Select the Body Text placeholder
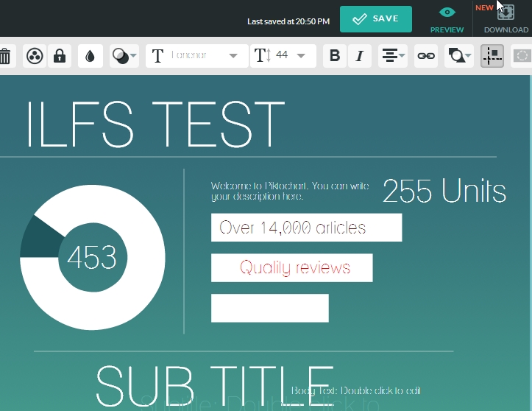532x411 pixels. (x=355, y=390)
